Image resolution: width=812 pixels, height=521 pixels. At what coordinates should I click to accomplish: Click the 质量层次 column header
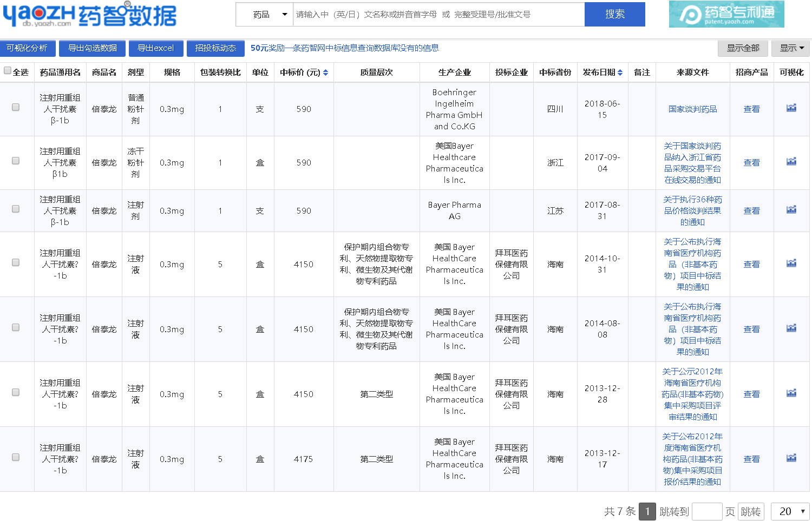click(x=377, y=72)
